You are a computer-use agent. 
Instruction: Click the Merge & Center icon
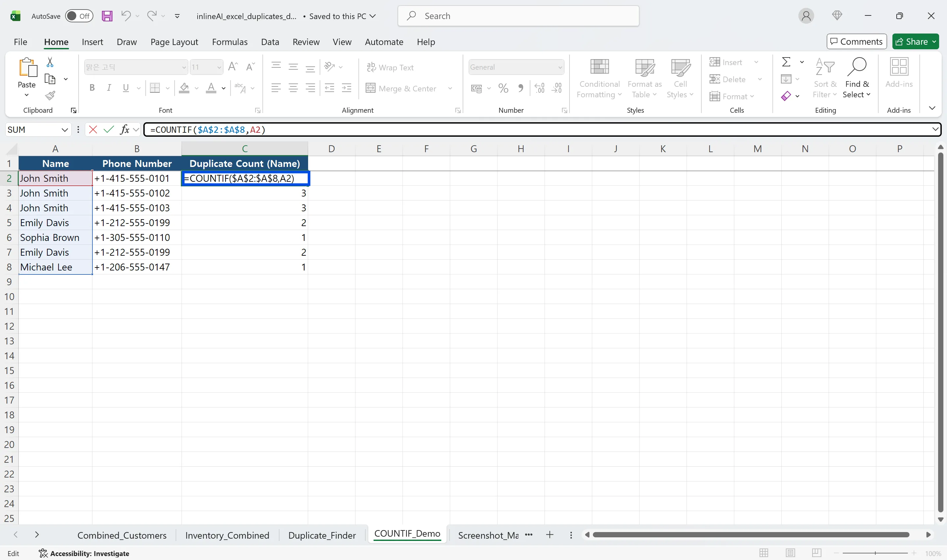[x=370, y=88]
